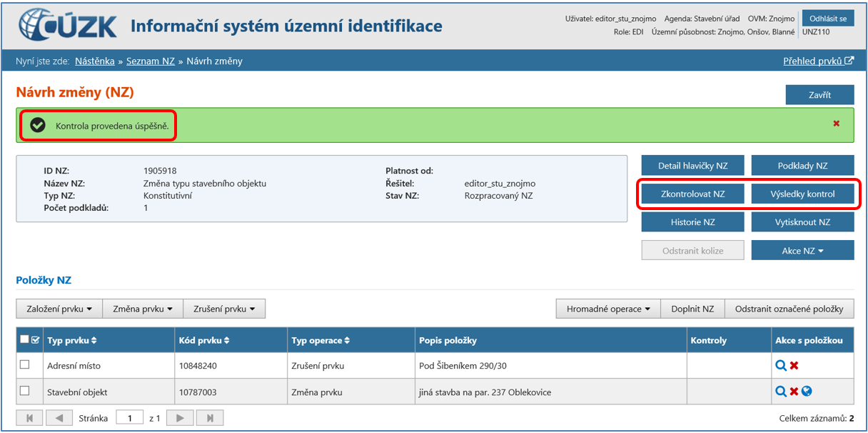Click red delete X for Adresní místo row
868x433 pixels.
pos(794,365)
